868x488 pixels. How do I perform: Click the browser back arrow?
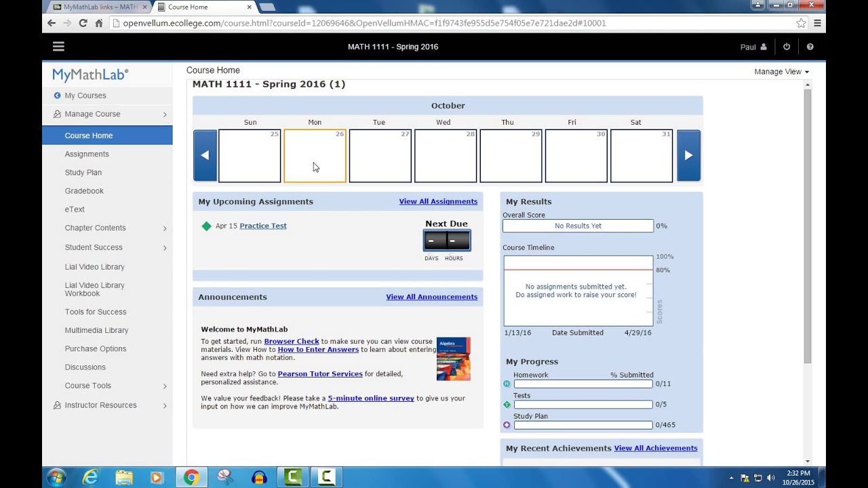(52, 23)
